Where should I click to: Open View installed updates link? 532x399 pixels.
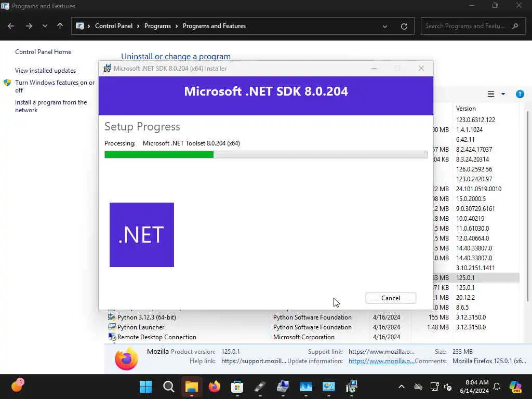[x=46, y=71]
